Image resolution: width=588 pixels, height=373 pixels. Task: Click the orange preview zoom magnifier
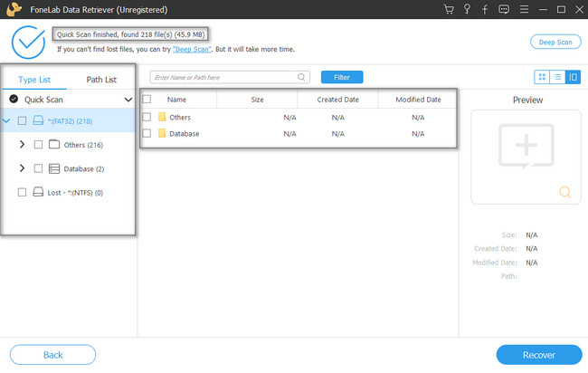pyautogui.click(x=564, y=192)
